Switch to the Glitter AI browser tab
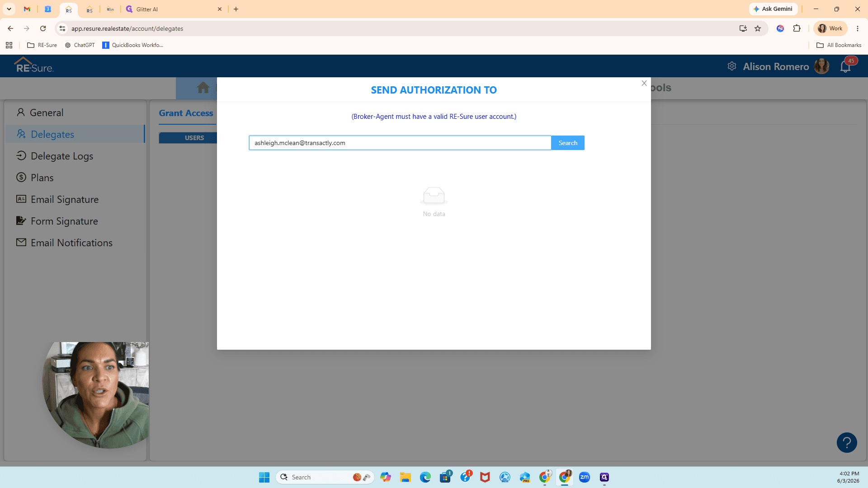Image resolution: width=868 pixels, height=488 pixels. [x=174, y=9]
